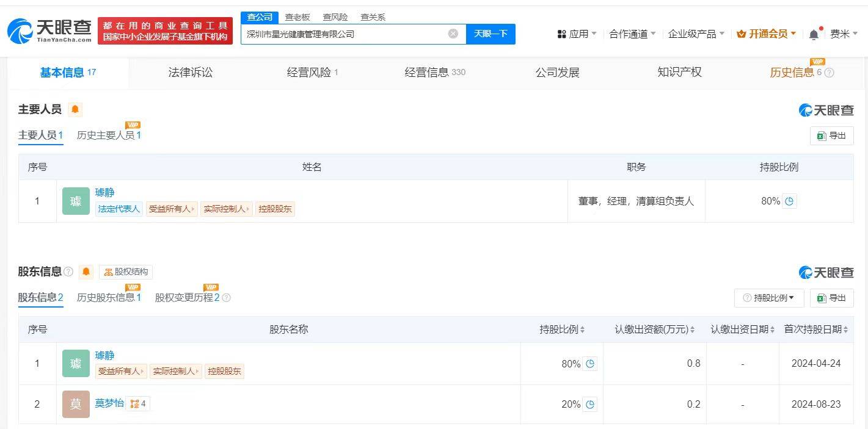The image size is (868, 429).
Task: Select the 主要人员 1 sub-tab
Action: point(41,135)
